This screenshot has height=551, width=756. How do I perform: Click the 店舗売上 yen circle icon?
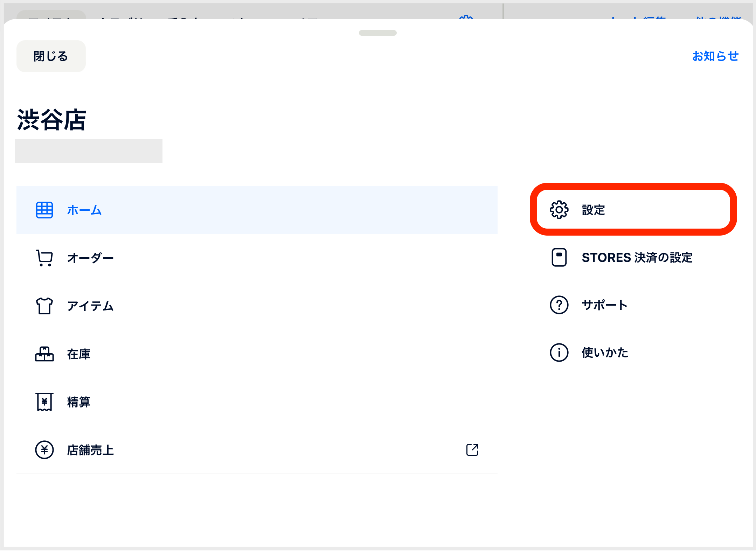point(44,450)
